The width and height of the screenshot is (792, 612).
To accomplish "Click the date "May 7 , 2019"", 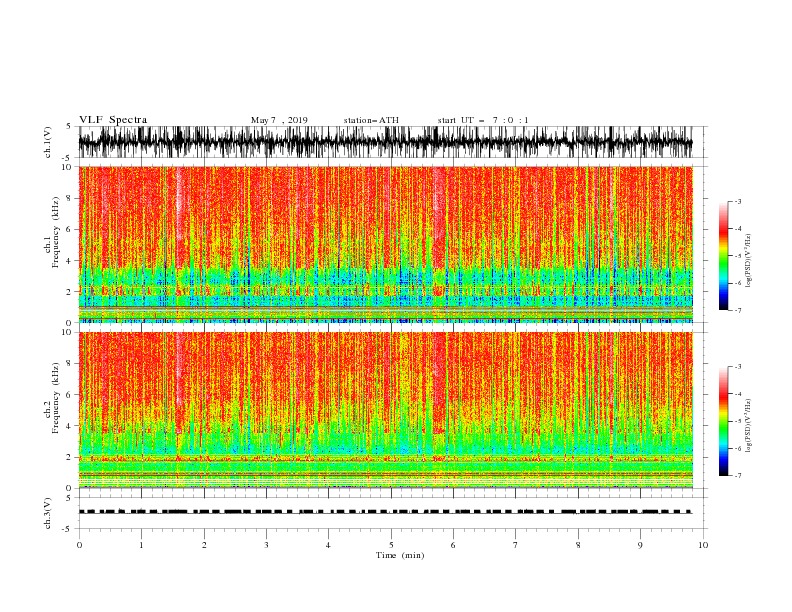I will coord(279,120).
